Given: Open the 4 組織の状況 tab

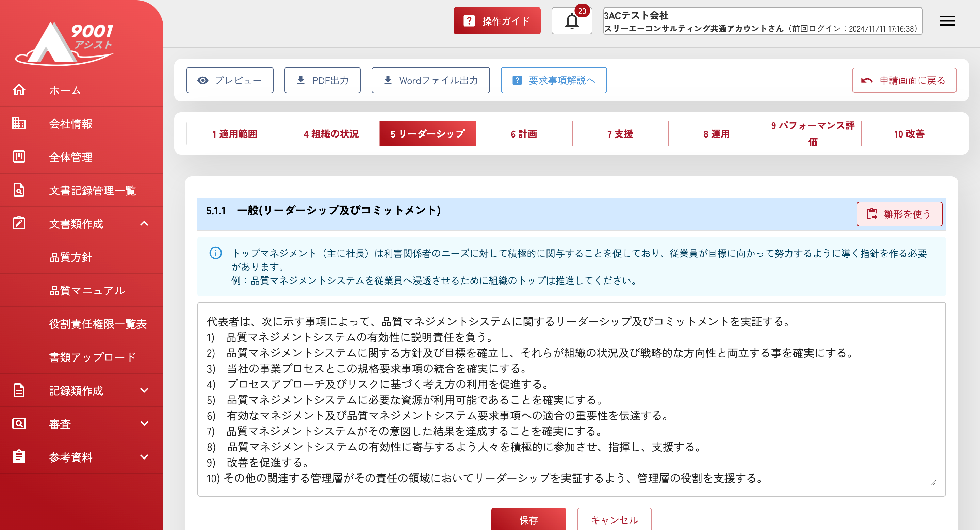Looking at the screenshot, I should (x=331, y=134).
